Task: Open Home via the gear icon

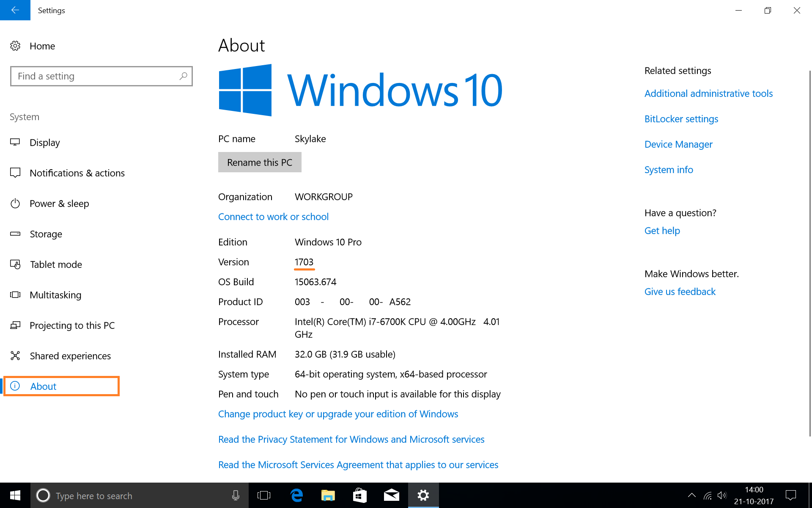Action: point(15,46)
